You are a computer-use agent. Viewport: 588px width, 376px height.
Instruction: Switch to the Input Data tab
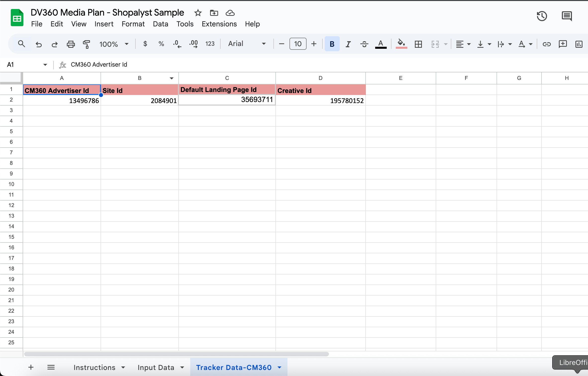pyautogui.click(x=156, y=367)
